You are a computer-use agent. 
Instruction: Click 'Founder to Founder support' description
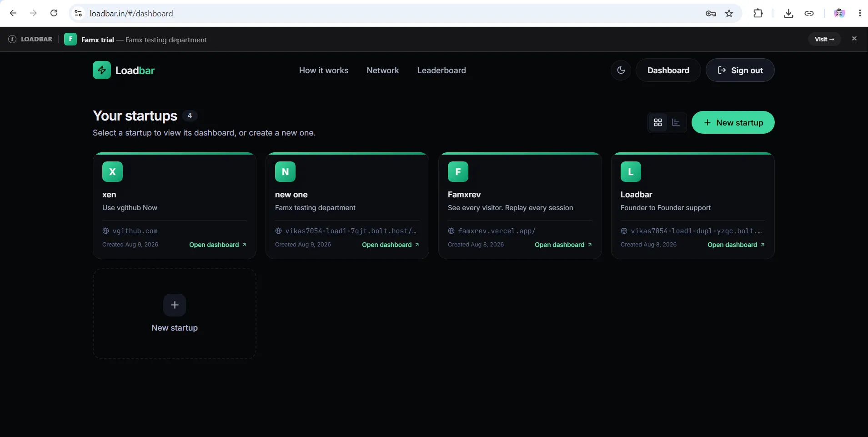point(666,208)
